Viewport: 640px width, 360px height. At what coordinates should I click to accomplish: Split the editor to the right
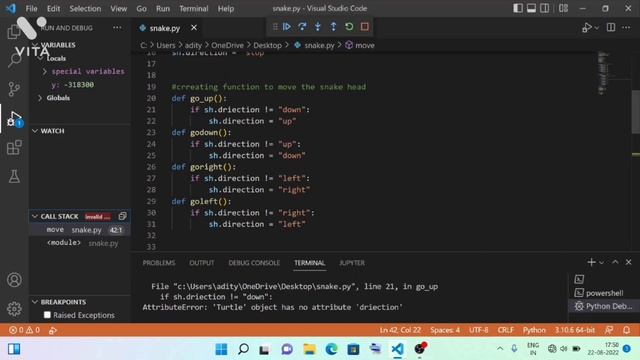pyautogui.click(x=611, y=27)
